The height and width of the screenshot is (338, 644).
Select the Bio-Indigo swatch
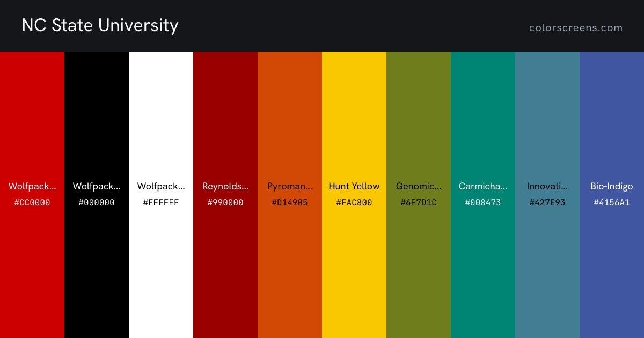pyautogui.click(x=612, y=195)
